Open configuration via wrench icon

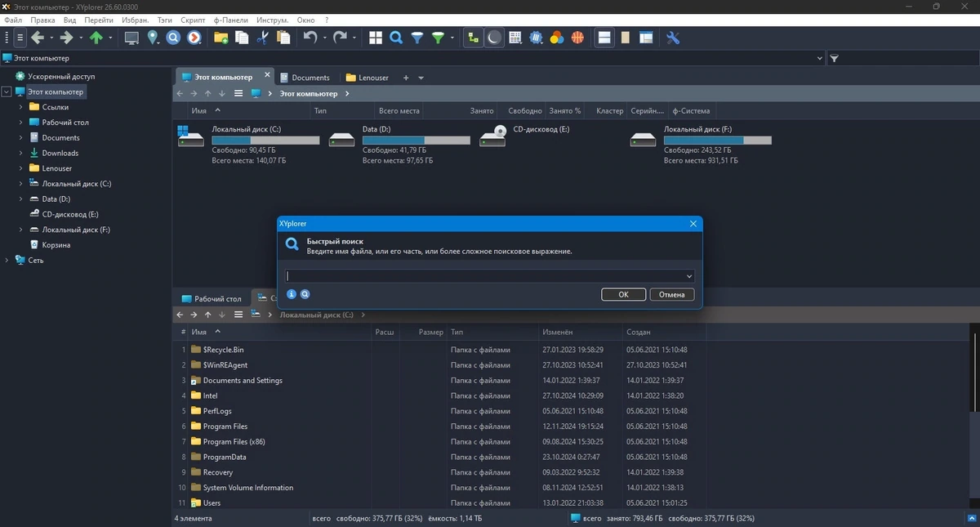click(673, 38)
